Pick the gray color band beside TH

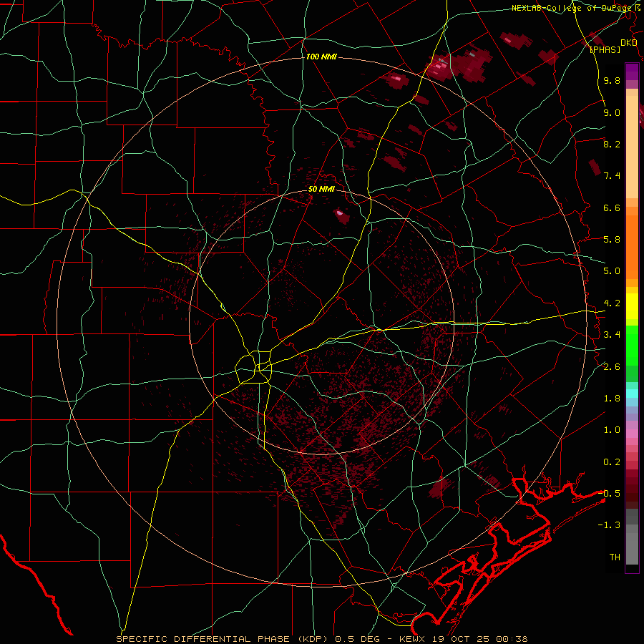632,550
